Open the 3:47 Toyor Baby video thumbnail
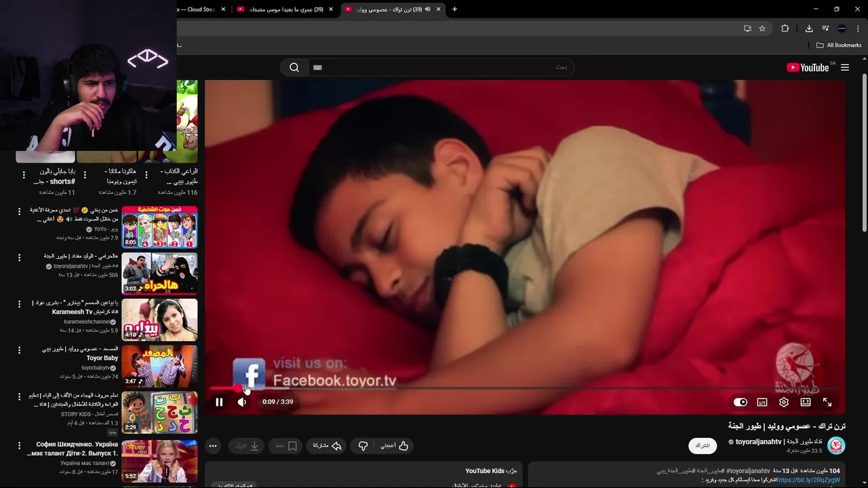Image resolution: width=868 pixels, height=488 pixels. tap(159, 365)
